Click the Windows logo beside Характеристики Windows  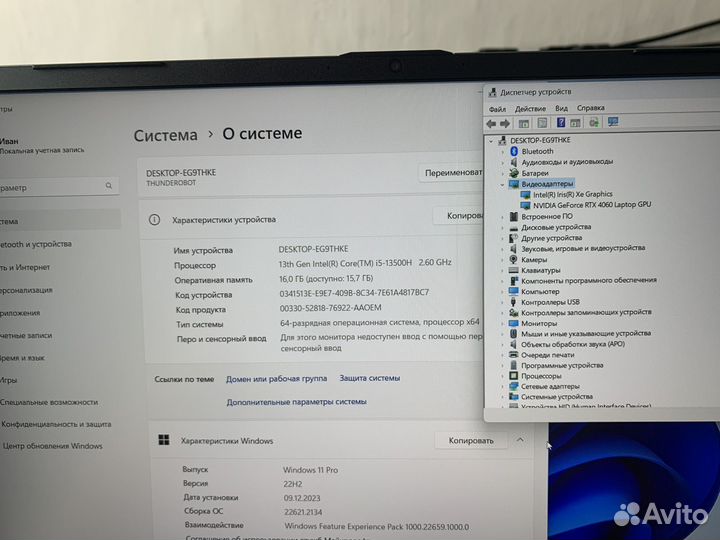coord(163,440)
